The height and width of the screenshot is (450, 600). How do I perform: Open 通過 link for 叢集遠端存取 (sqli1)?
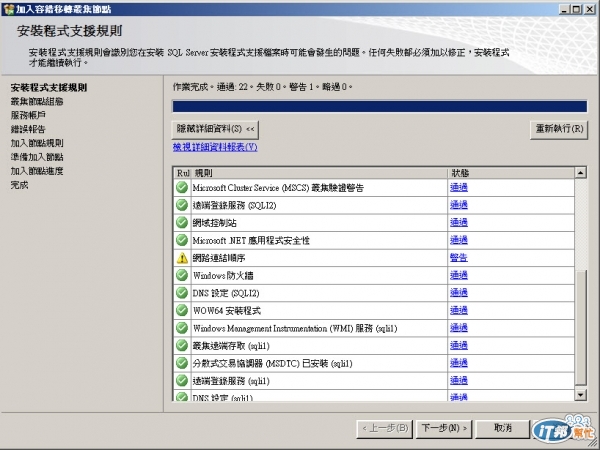(459, 346)
